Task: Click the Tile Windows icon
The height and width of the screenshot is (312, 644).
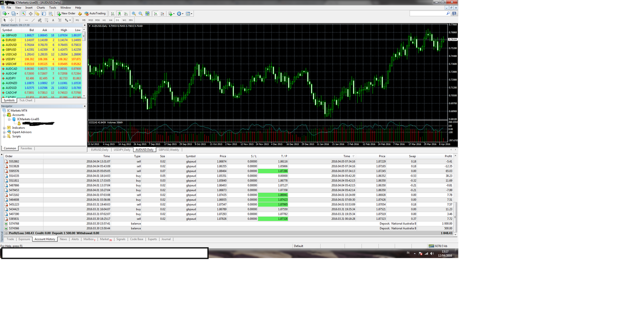Action: [147, 14]
